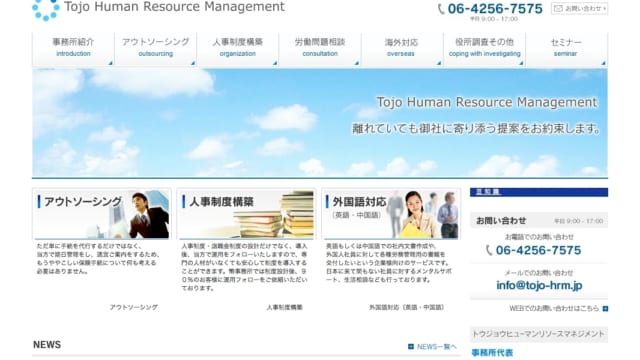
Task: Click phone icon in sidebar contact box
Action: (x=489, y=250)
